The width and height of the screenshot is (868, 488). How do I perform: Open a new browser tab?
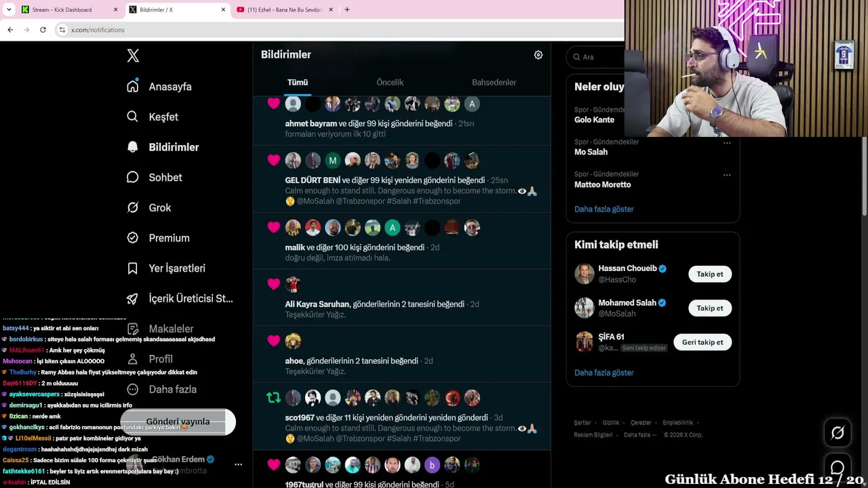click(347, 9)
